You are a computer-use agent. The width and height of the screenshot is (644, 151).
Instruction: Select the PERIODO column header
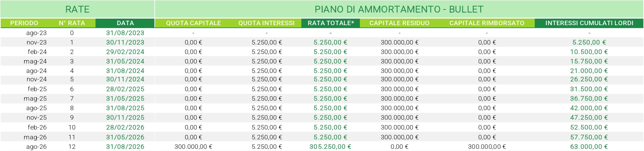24,23
